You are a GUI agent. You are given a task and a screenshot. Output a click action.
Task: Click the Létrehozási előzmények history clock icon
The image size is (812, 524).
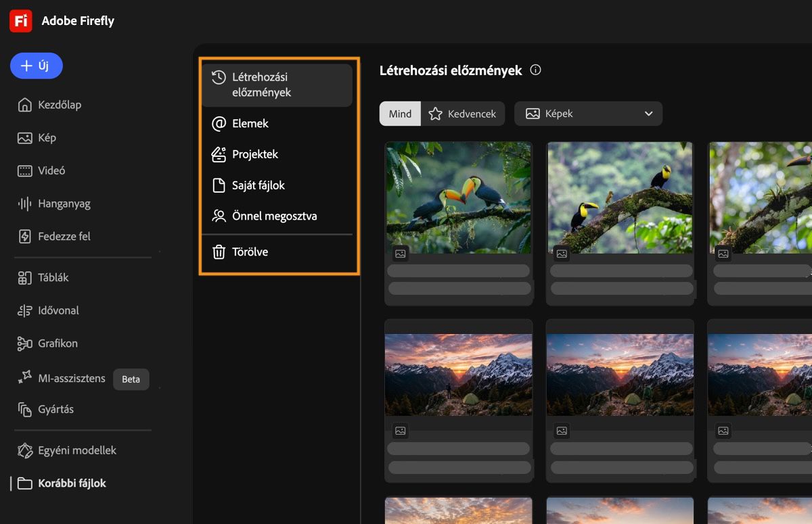pyautogui.click(x=219, y=77)
